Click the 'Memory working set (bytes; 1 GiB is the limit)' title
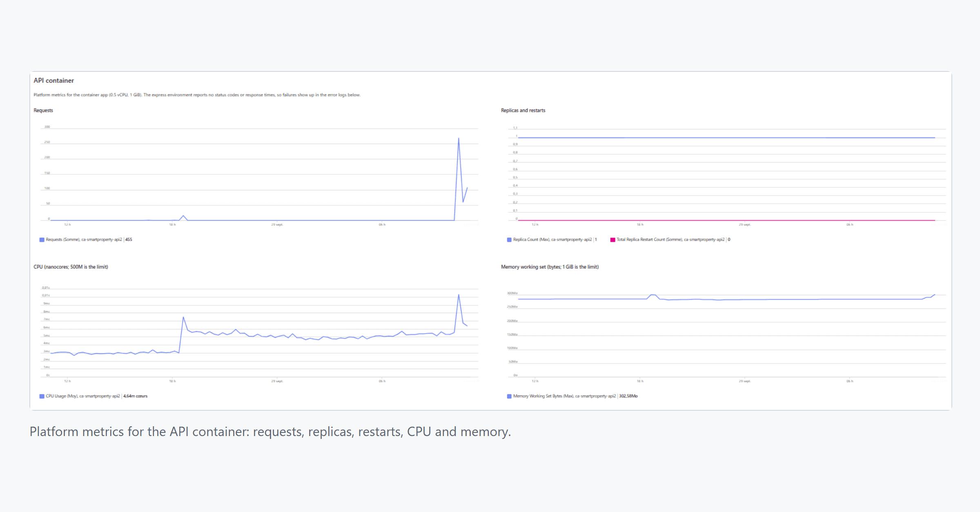The height and width of the screenshot is (512, 980). (550, 267)
